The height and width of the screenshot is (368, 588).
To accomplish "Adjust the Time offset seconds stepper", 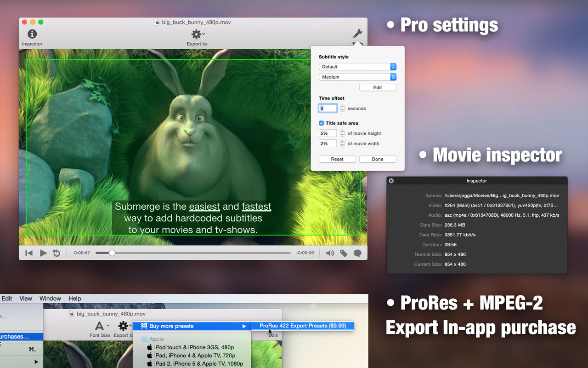I will [x=342, y=109].
